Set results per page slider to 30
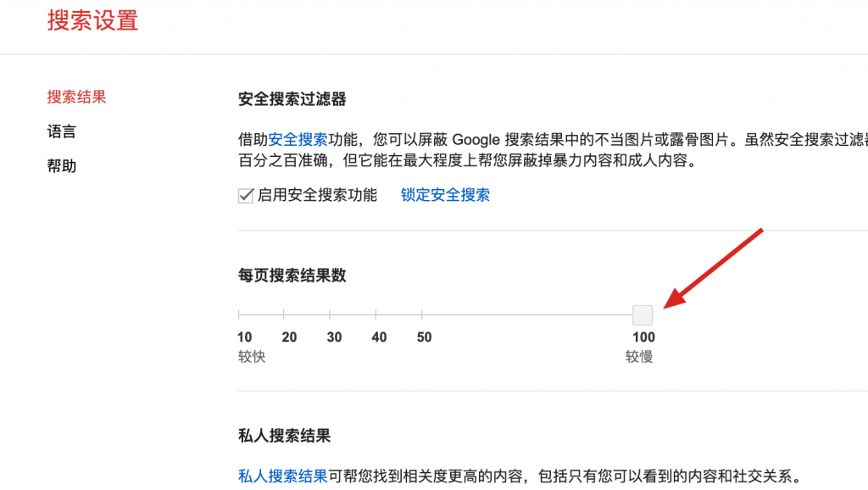 coord(330,315)
